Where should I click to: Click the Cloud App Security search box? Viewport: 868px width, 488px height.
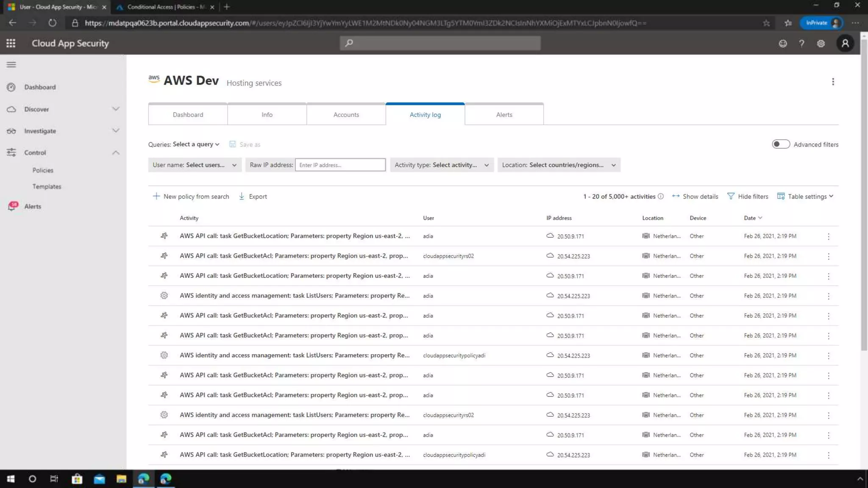click(440, 43)
